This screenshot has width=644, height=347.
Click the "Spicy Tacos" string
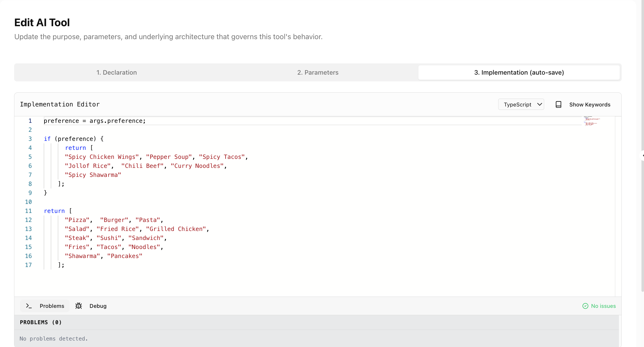click(x=222, y=157)
